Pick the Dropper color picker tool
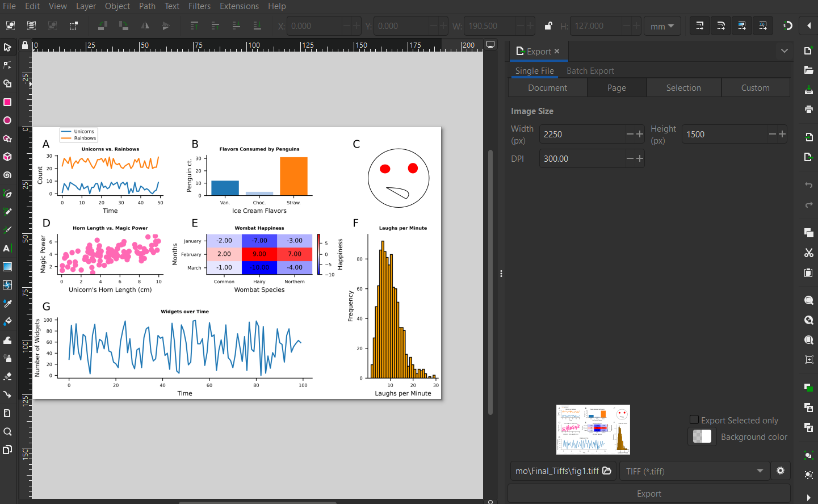The image size is (818, 504). [8, 303]
